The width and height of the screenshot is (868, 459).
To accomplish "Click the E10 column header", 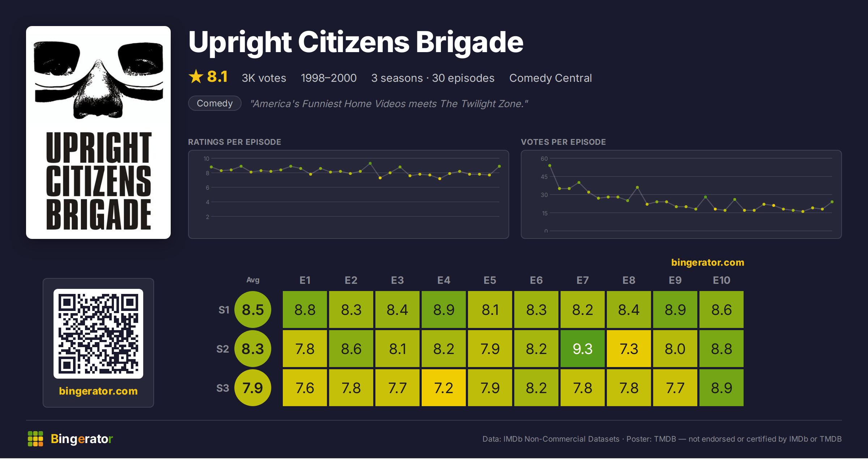I will coord(722,280).
